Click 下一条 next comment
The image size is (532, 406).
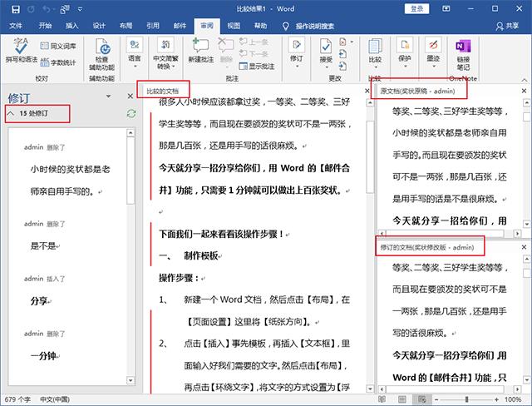pos(254,53)
